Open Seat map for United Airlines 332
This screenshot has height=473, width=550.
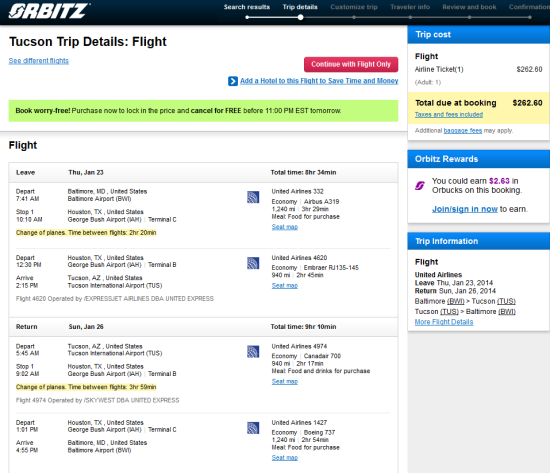[284, 227]
